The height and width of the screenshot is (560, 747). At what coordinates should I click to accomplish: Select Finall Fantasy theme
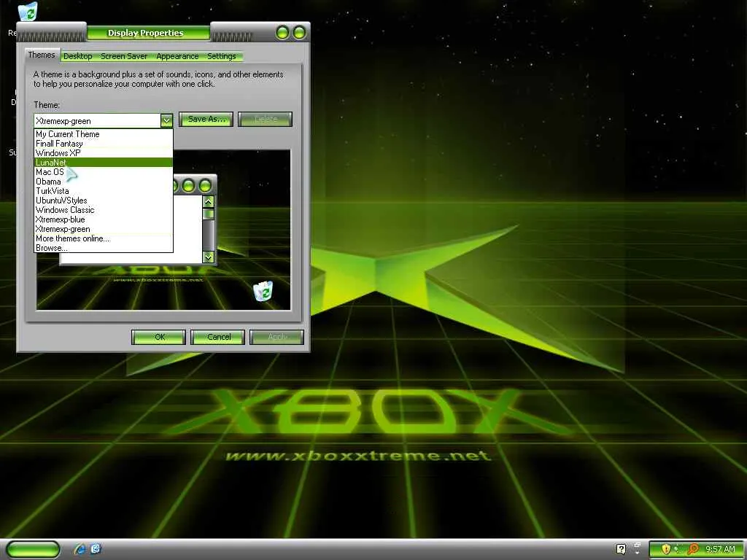(x=104, y=144)
